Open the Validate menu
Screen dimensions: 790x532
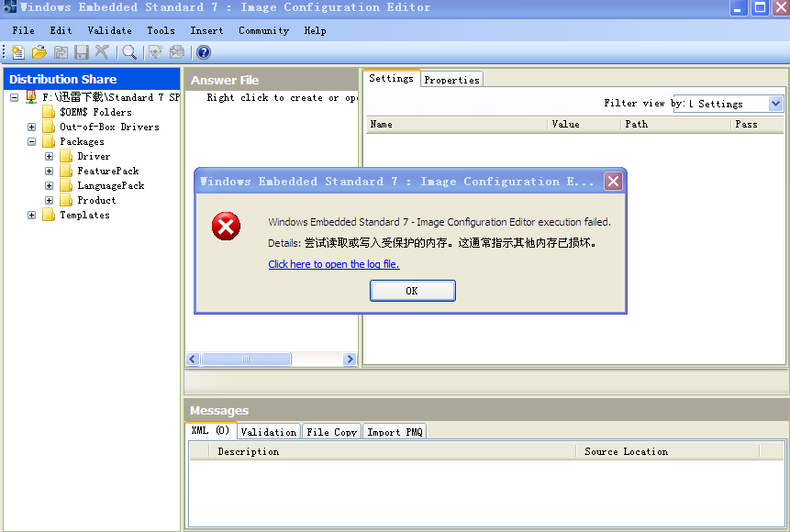point(109,31)
